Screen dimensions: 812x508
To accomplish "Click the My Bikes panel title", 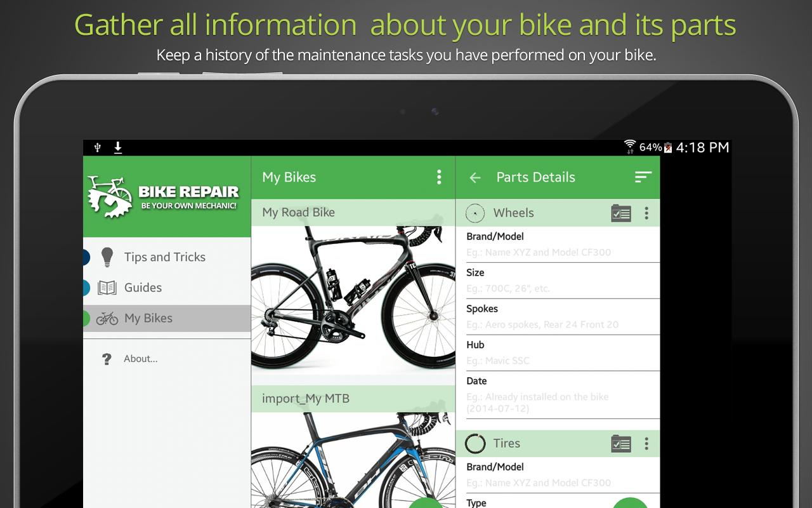I will (x=289, y=177).
